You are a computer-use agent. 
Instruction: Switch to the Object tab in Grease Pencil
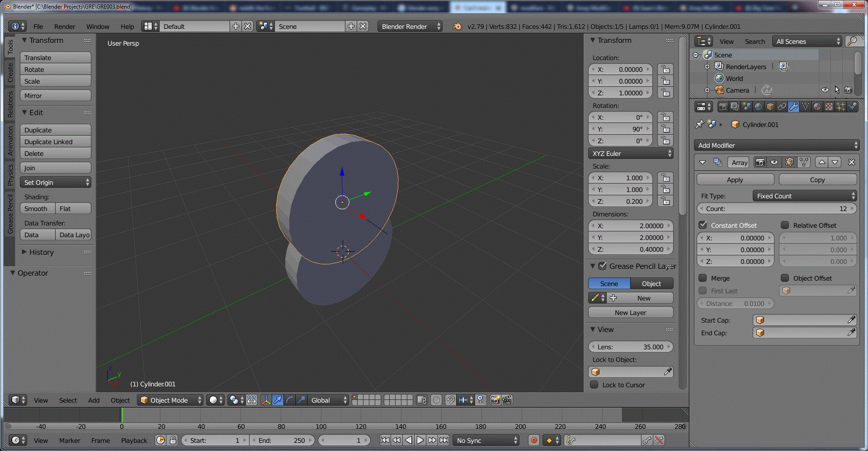tap(651, 283)
